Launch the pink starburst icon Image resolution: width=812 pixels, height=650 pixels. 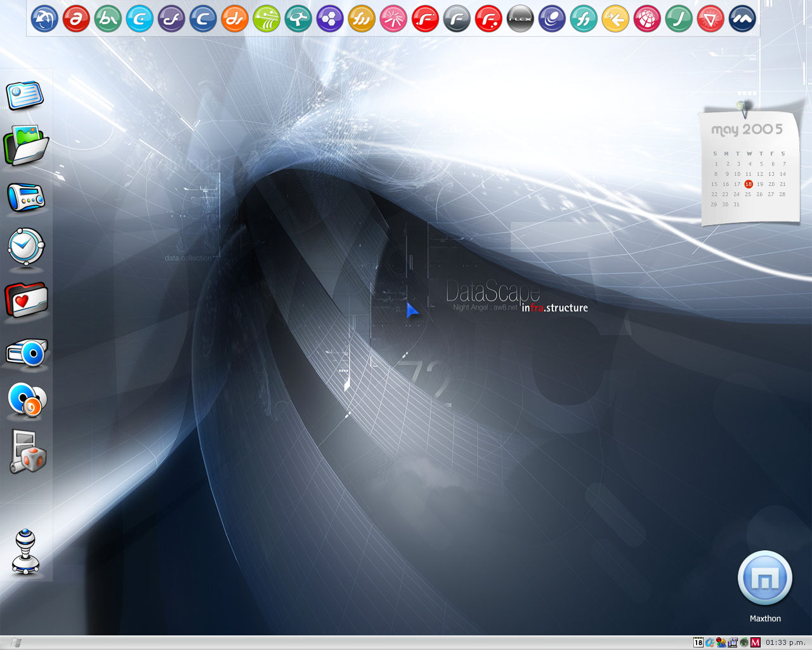(x=393, y=19)
